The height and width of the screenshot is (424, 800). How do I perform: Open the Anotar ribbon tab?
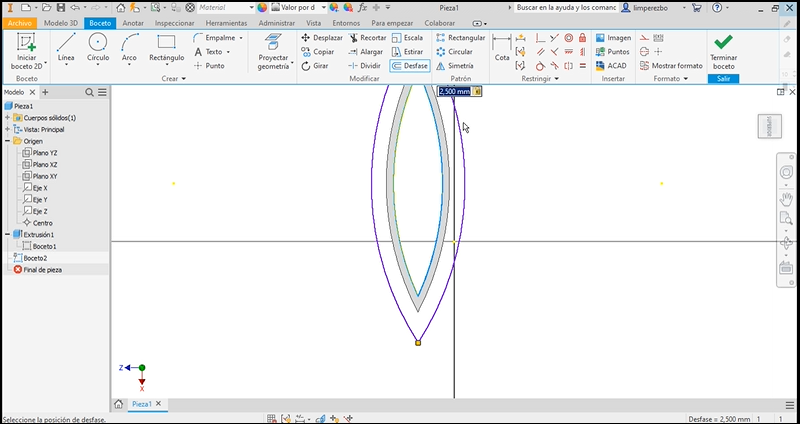(133, 23)
